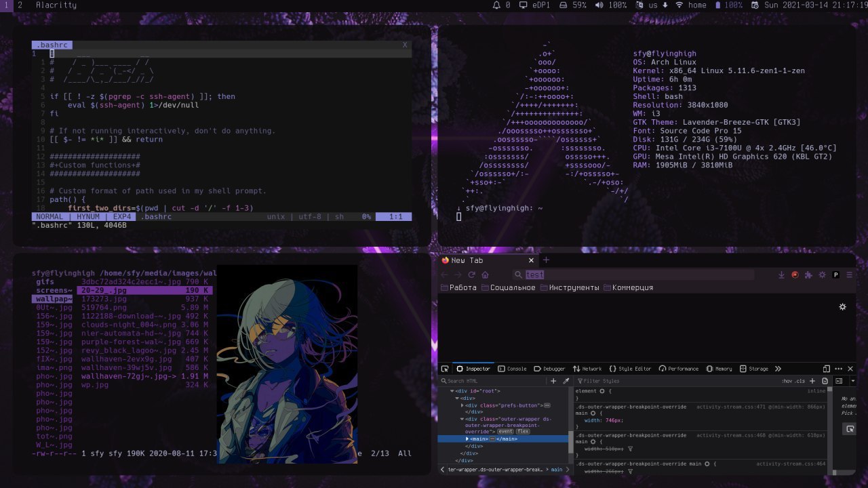Click the black P extension icon
This screenshot has width=868, height=488.
pos(835,274)
